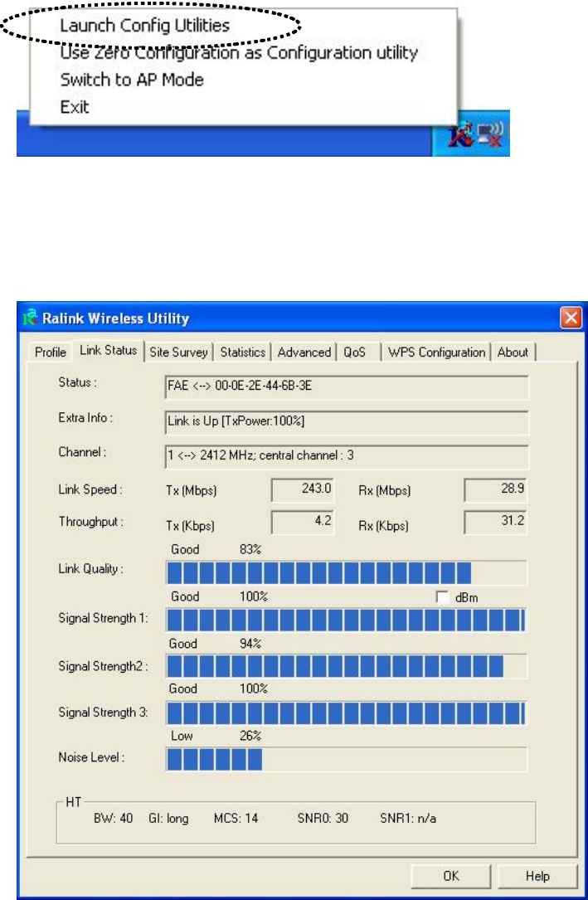Click the Signal Strength 1 bar
This screenshot has height=900, width=588.
pyautogui.click(x=347, y=620)
